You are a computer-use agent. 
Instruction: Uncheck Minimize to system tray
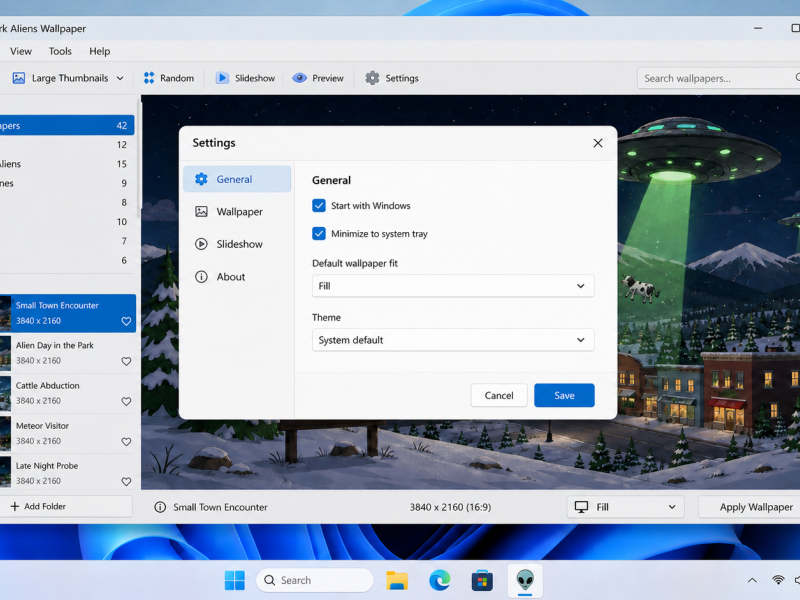(319, 234)
